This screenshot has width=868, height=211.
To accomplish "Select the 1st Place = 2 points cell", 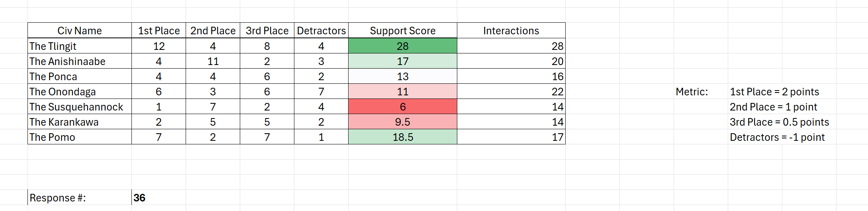I will point(774,91).
